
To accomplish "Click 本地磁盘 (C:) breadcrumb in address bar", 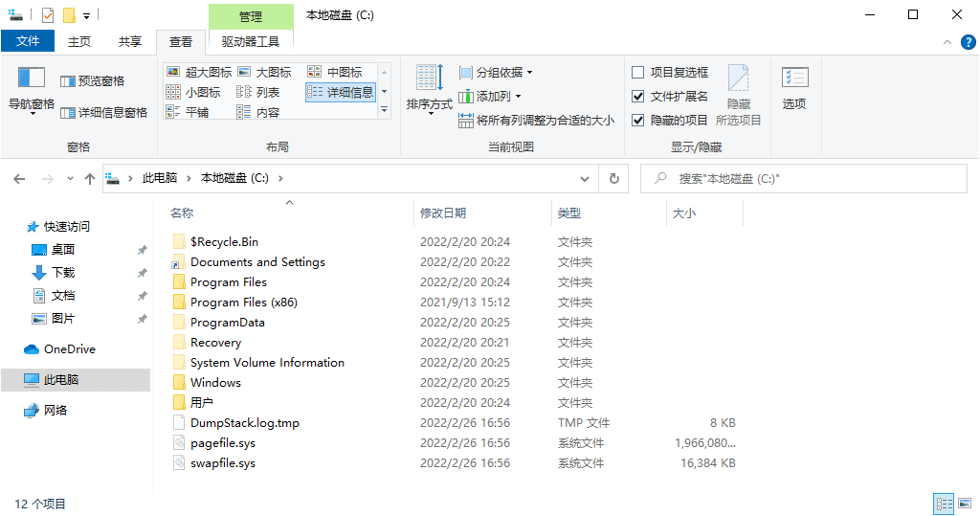I will click(234, 178).
